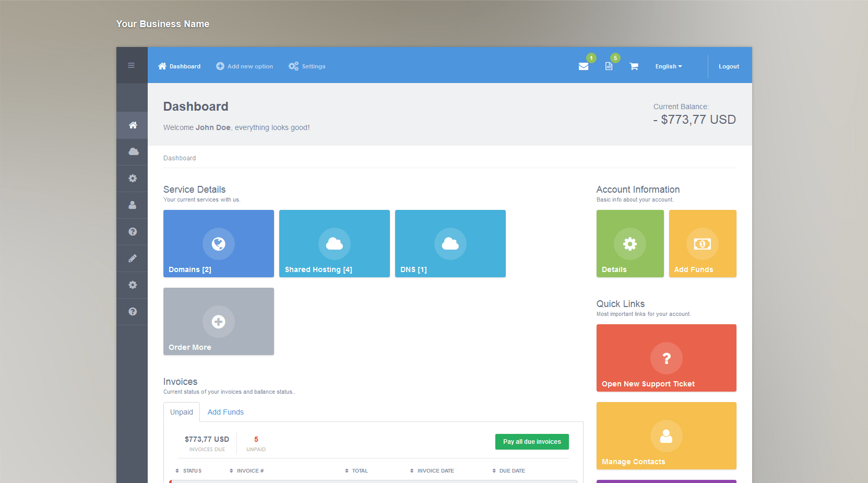This screenshot has height=483, width=868.
Task: Open the envelope messages icon with badge 1
Action: coord(584,66)
